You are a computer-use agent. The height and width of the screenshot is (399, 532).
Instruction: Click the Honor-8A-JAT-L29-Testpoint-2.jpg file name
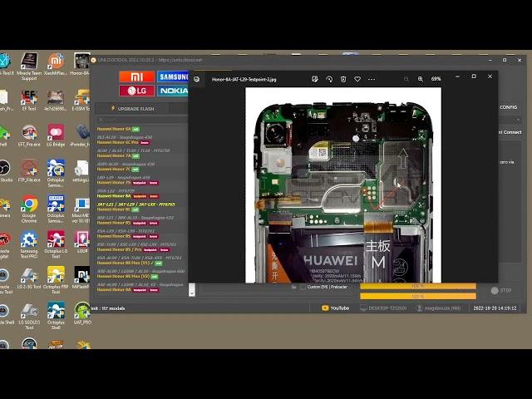click(x=244, y=80)
